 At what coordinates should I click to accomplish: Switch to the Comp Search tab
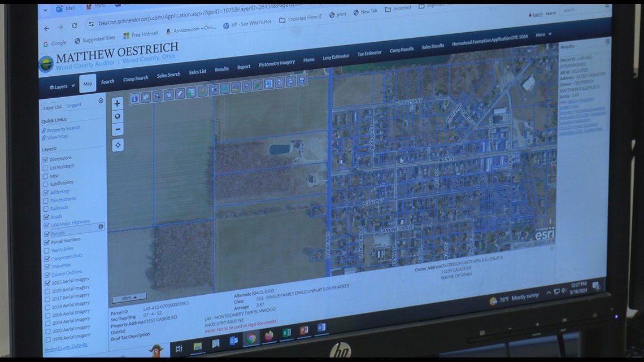click(x=136, y=78)
